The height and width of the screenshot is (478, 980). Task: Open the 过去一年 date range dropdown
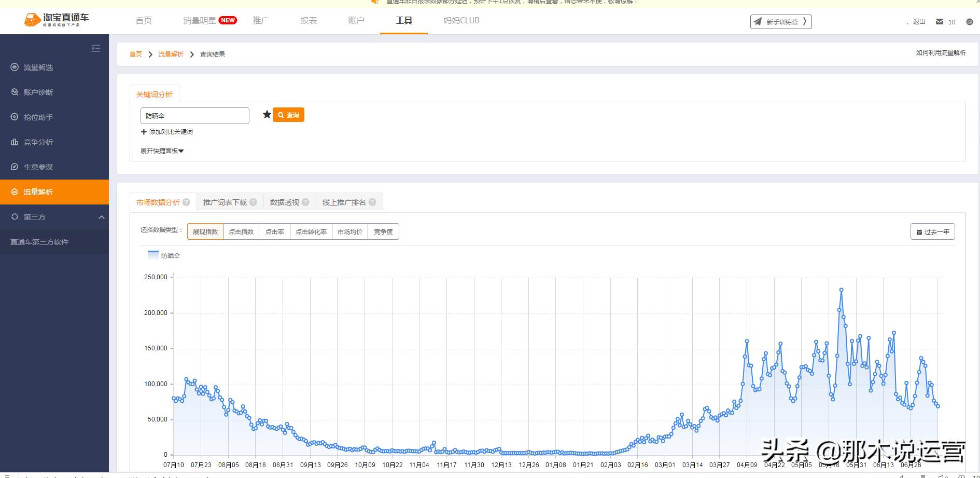[x=932, y=232]
